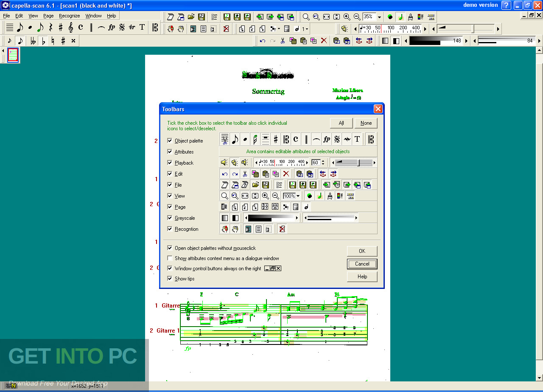Expand the checkerboard pattern dropdown arrow in main toolbar
Viewport: 543px width, 392px height.
(x=278, y=29)
